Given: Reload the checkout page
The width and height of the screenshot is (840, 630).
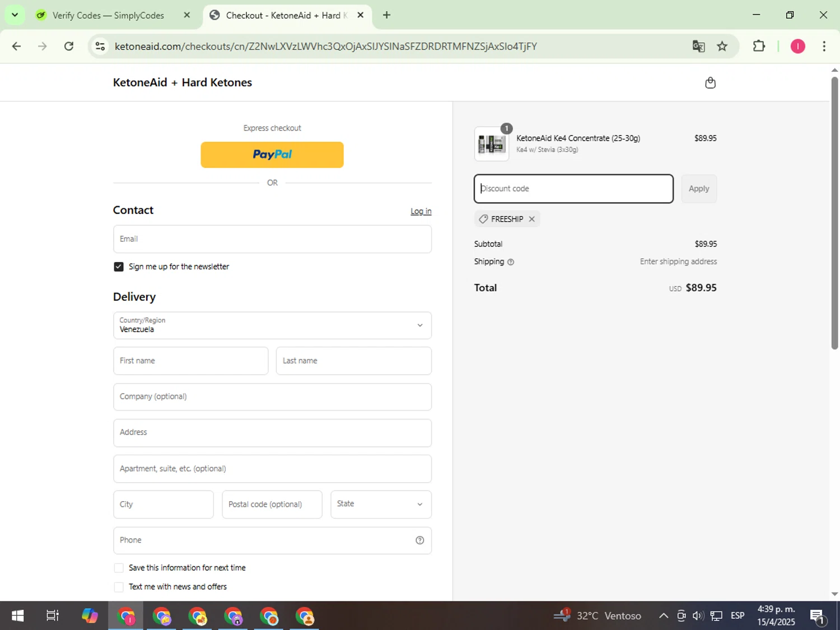Looking at the screenshot, I should tap(69, 46).
